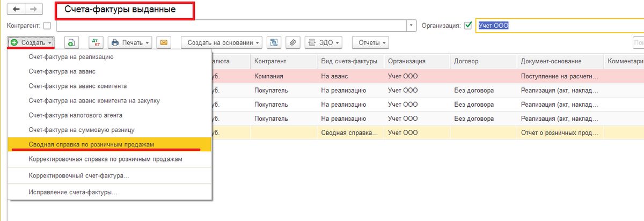The height and width of the screenshot is (221, 644).
Task: Expand the Контрагент field dropdown arrow
Action: pyautogui.click(x=412, y=25)
